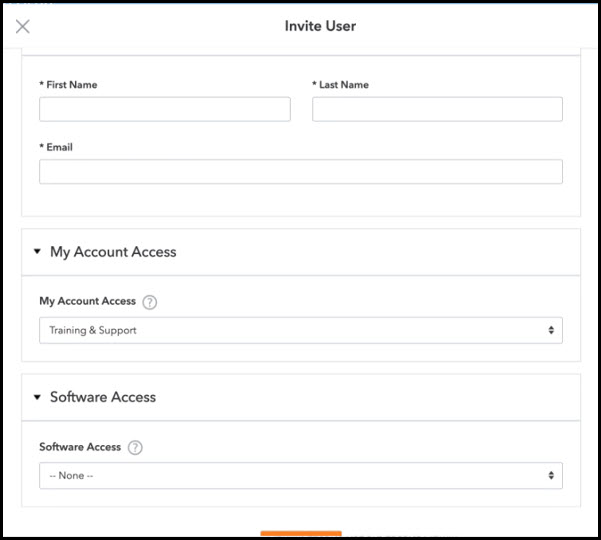
Task: Click the Last Name input field
Action: click(437, 109)
